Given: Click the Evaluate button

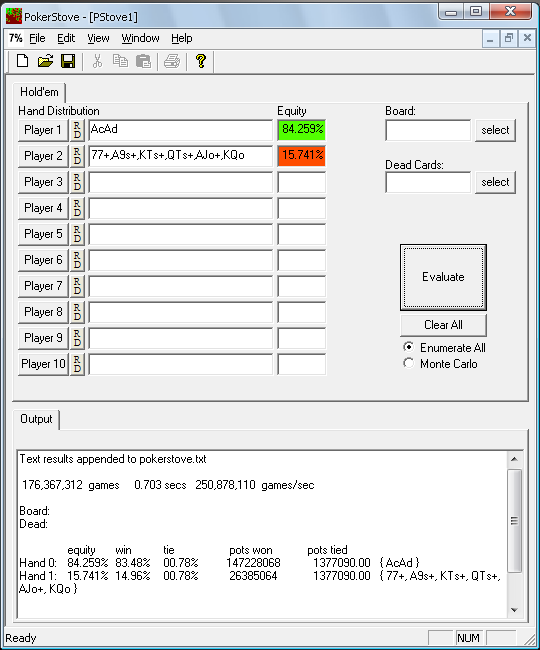Looking at the screenshot, I should [x=443, y=277].
